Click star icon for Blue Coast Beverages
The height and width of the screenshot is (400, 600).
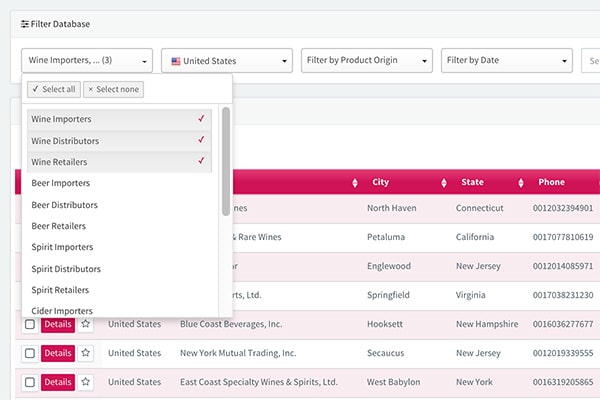pos(86,324)
